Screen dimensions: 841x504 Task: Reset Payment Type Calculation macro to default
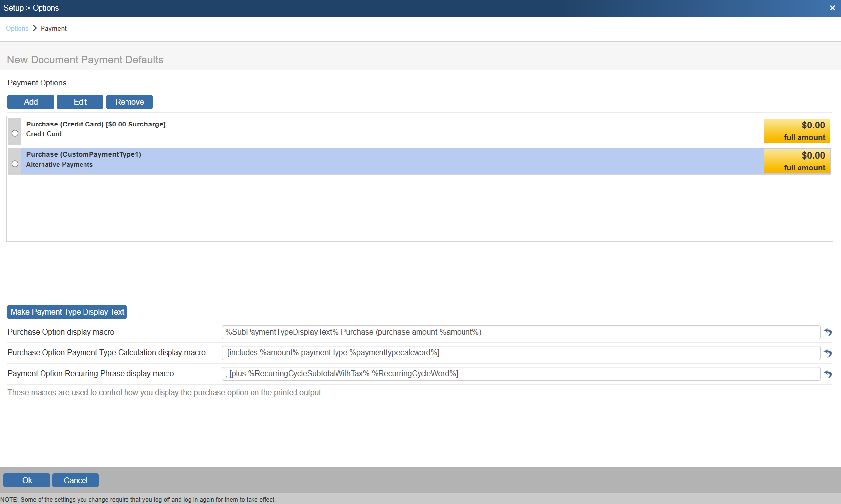click(x=828, y=353)
